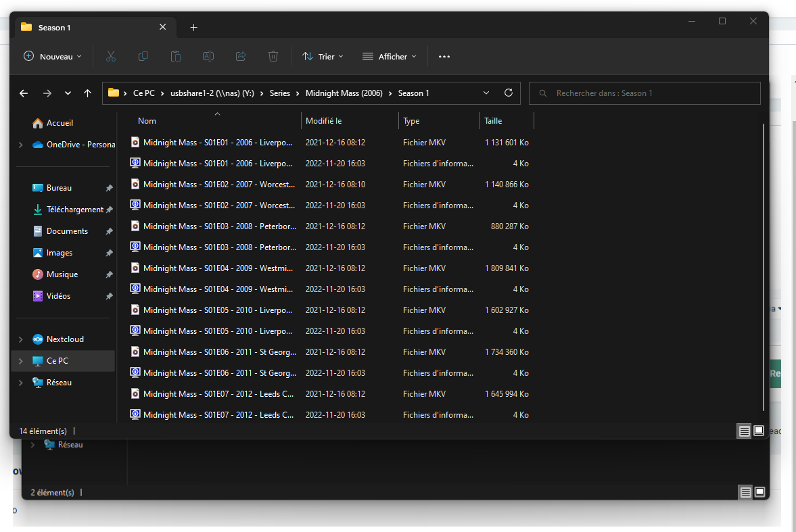Click the Cut scissors icon

pyautogui.click(x=111, y=57)
